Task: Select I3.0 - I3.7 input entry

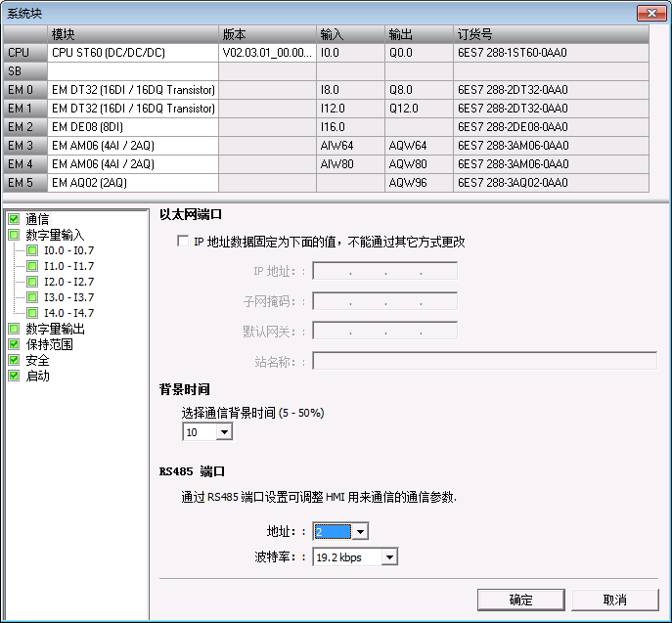Action: [68, 297]
